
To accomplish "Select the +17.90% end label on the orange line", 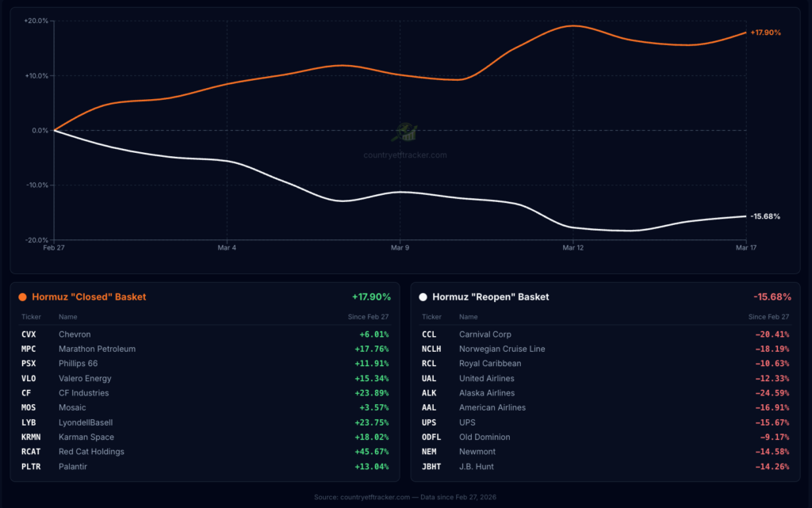I will coord(765,32).
